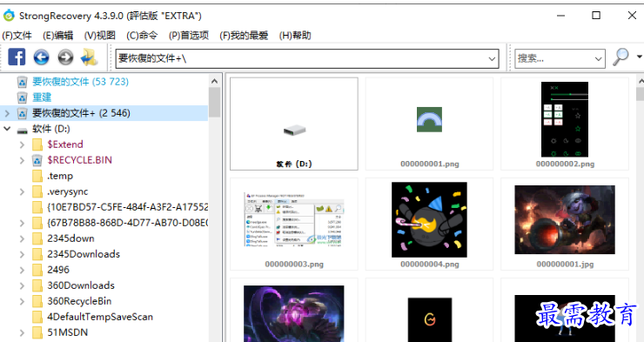Expand the 51MSDN folder
Screen dimensions: 644x342
point(22,332)
